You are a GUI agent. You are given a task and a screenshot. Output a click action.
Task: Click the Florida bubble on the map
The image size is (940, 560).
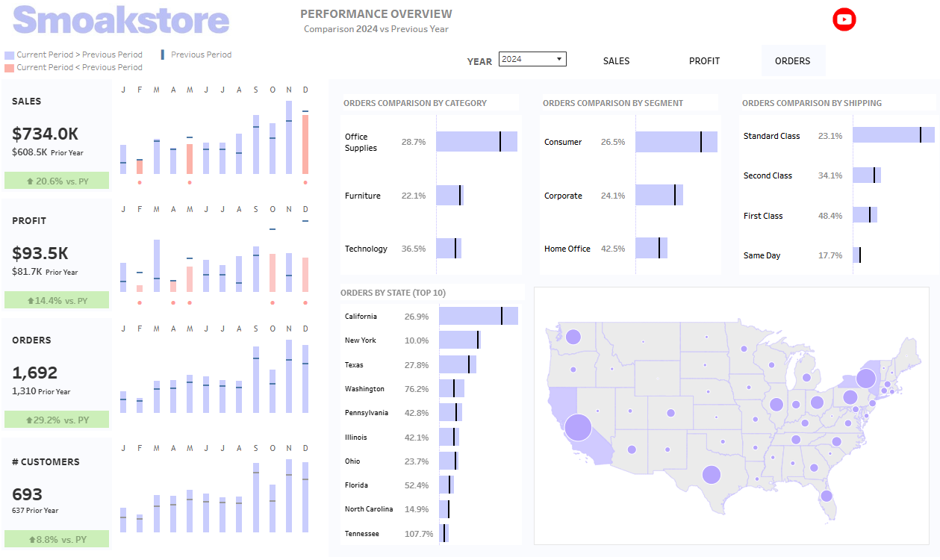tap(827, 496)
